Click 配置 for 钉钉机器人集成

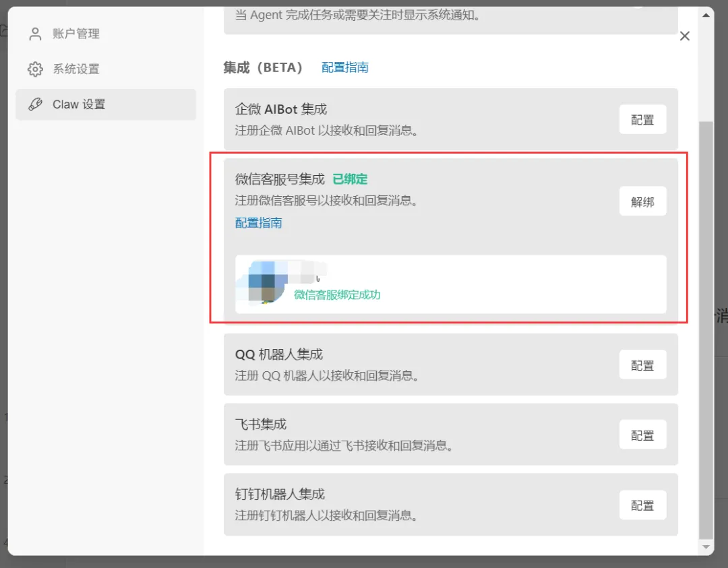[642, 505]
